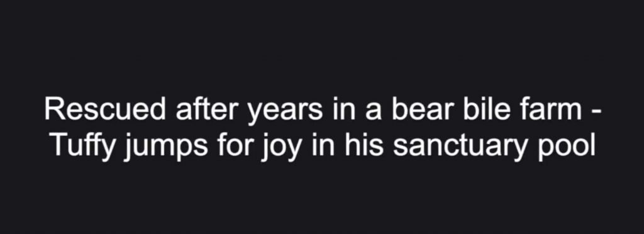This screenshot has height=234, width=644.
Task: Click the word "pool" at the caption end
Action: point(567,148)
